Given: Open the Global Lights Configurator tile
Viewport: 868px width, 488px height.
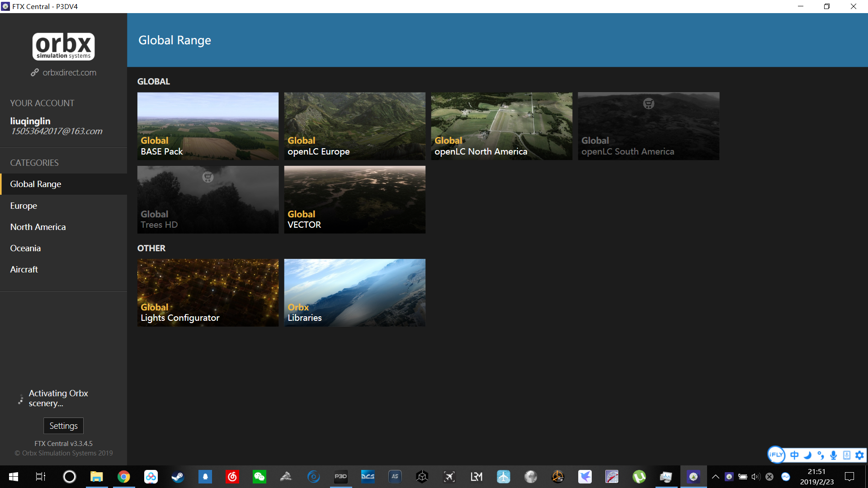Looking at the screenshot, I should 208,293.
